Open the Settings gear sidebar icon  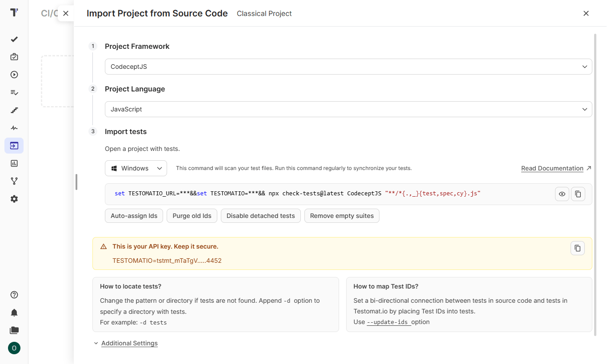click(14, 199)
